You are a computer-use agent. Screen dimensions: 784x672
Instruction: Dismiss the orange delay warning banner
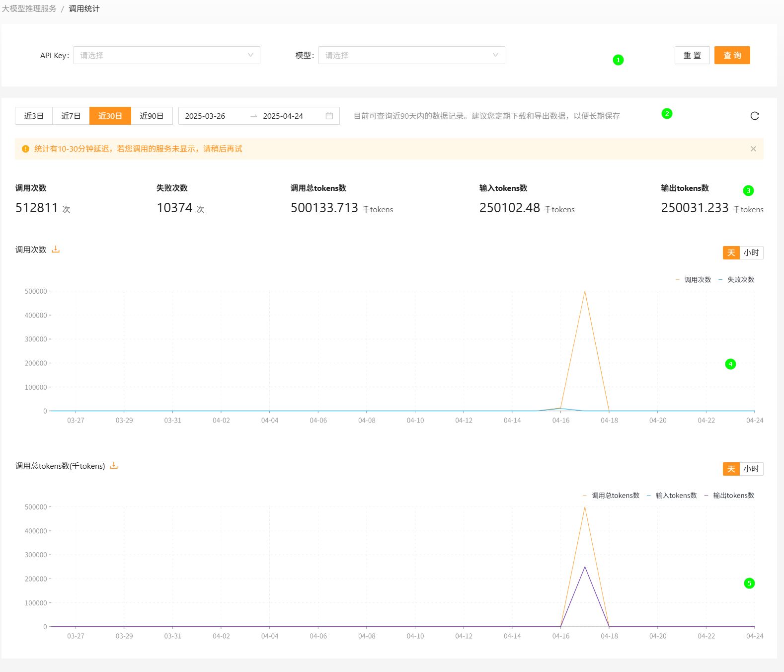(753, 149)
